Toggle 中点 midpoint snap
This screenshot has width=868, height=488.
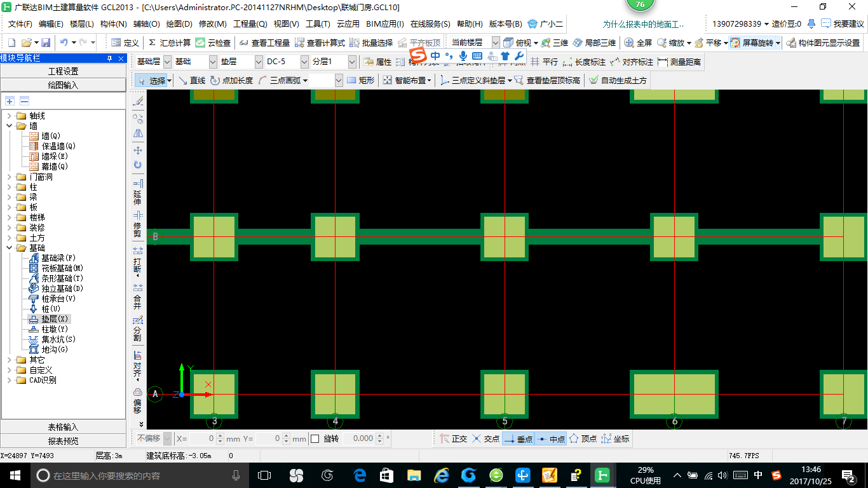pos(551,438)
